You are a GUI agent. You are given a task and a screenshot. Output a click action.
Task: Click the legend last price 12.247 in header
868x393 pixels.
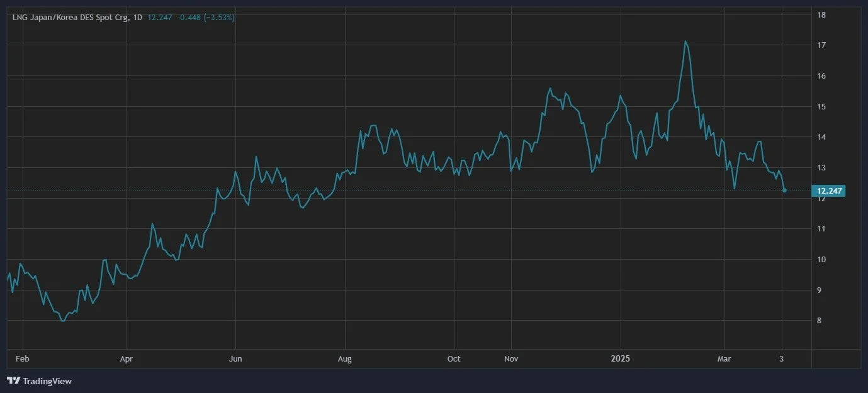click(159, 18)
